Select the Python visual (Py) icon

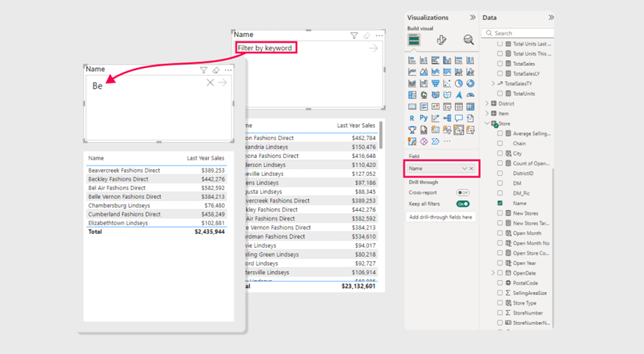tap(423, 118)
